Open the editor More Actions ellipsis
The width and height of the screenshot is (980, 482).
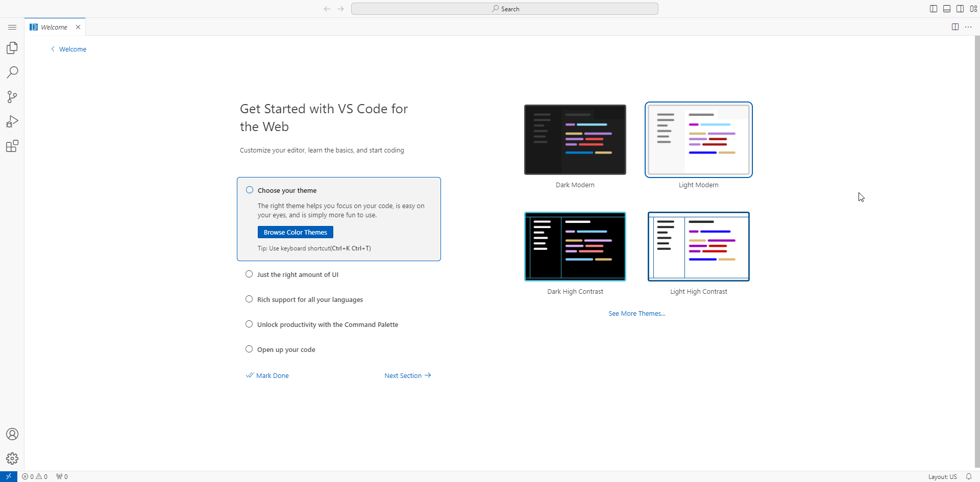tap(968, 27)
